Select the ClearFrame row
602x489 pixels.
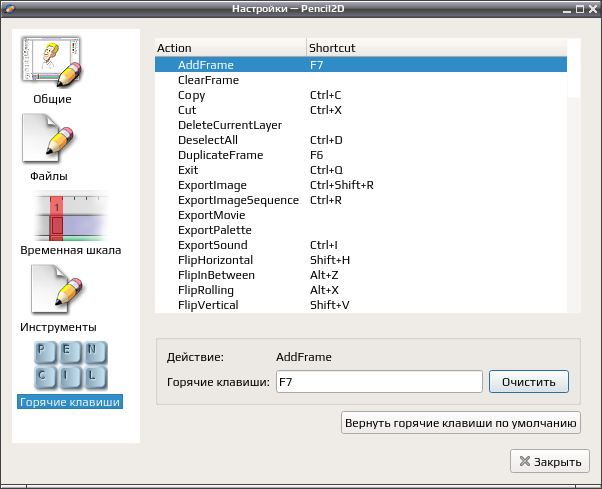coord(361,80)
